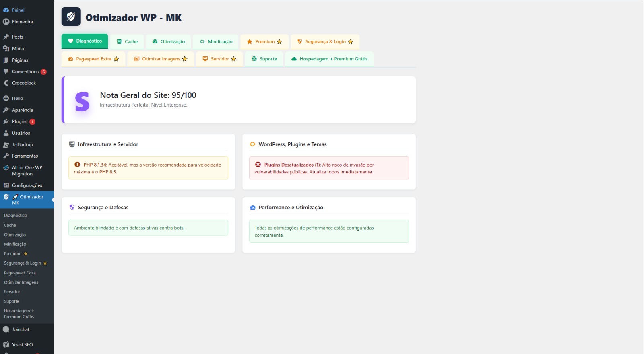This screenshot has height=354, width=644.
Task: Open Hospedagem + Premium Grátis sidebar link
Action: coord(19,314)
